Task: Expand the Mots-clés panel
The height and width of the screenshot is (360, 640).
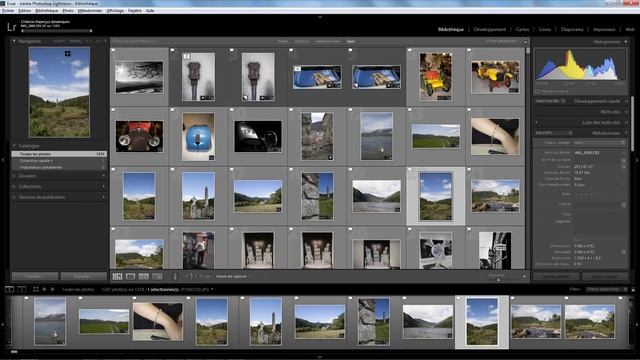Action: pos(626,112)
